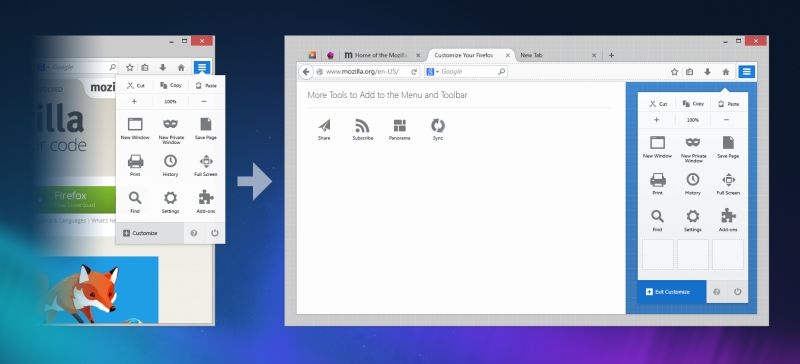Click the bookmark star in right toolbar
Screen dimensions: 800x364
(x=674, y=72)
